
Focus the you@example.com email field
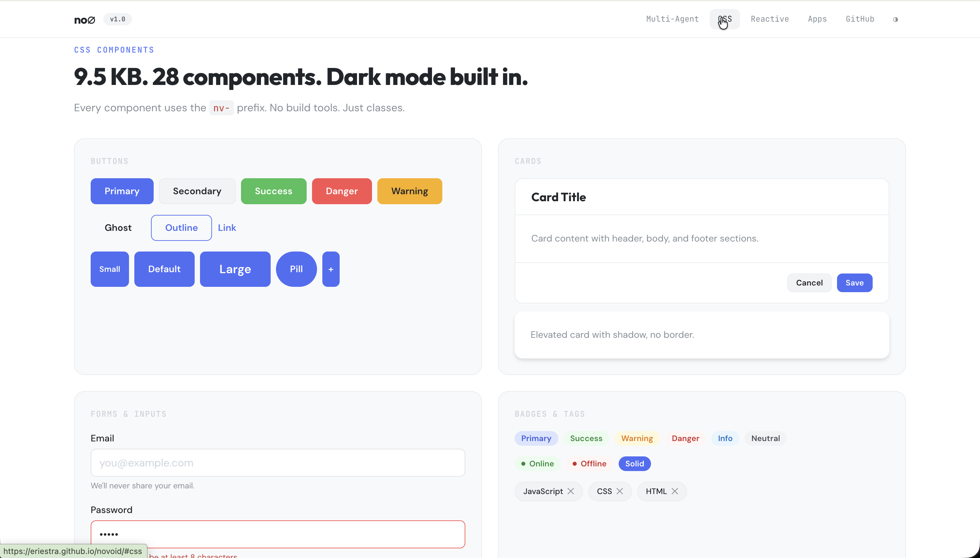(x=277, y=463)
